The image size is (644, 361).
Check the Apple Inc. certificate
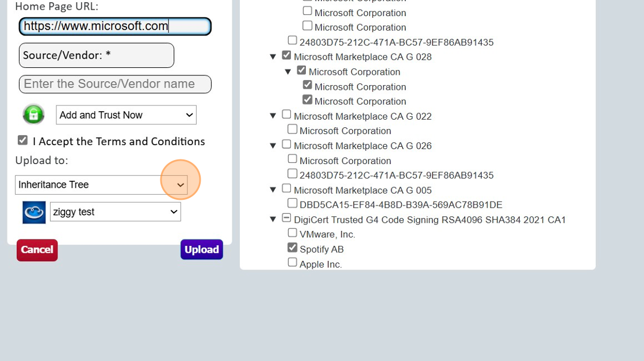[293, 261]
